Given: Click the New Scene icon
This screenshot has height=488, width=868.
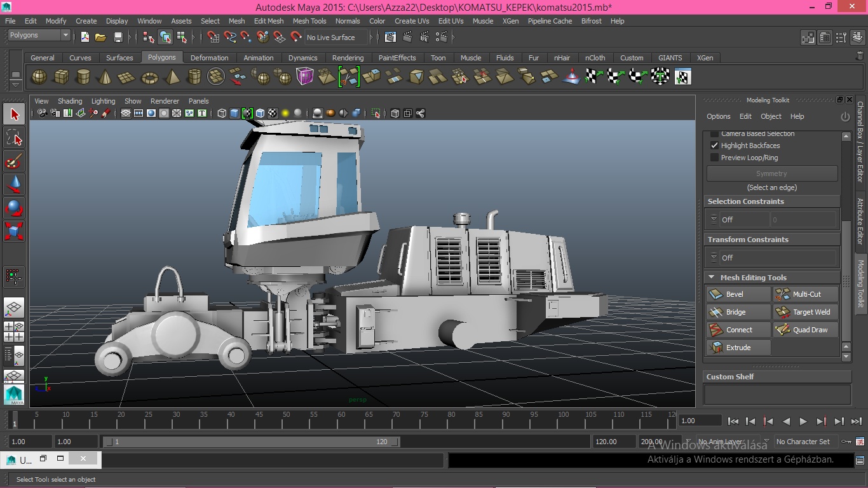Looking at the screenshot, I should [85, 37].
